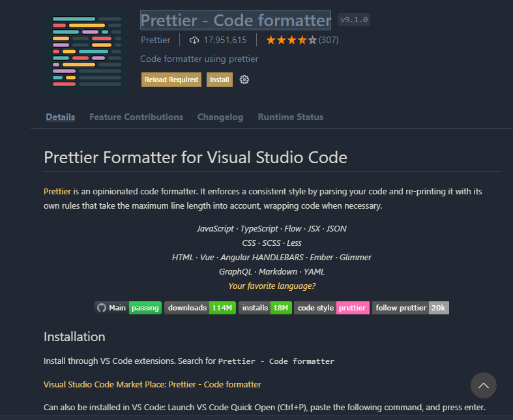Image resolution: width=513 pixels, height=420 pixels.
Task: Click the Prettier - Code formatter title
Action: pyautogui.click(x=235, y=20)
